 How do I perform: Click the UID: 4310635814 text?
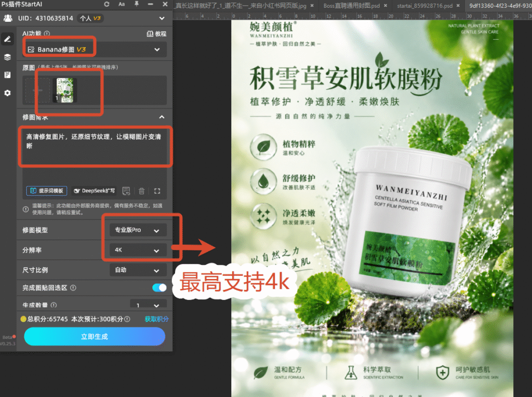coord(46,18)
